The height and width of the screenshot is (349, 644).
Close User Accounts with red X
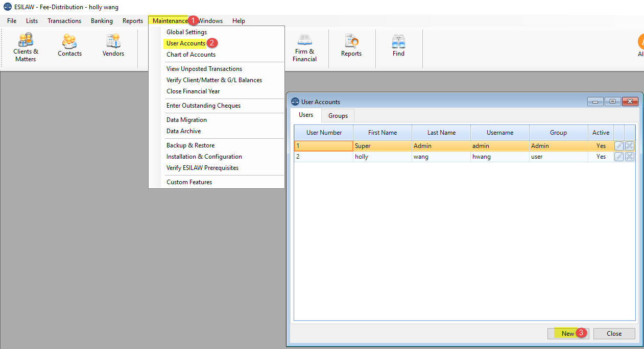click(630, 102)
